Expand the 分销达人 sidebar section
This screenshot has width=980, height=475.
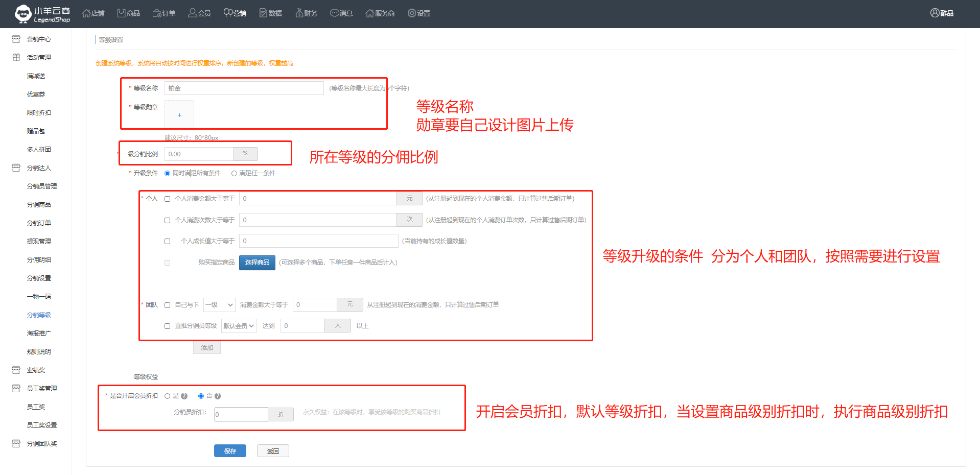pos(39,168)
